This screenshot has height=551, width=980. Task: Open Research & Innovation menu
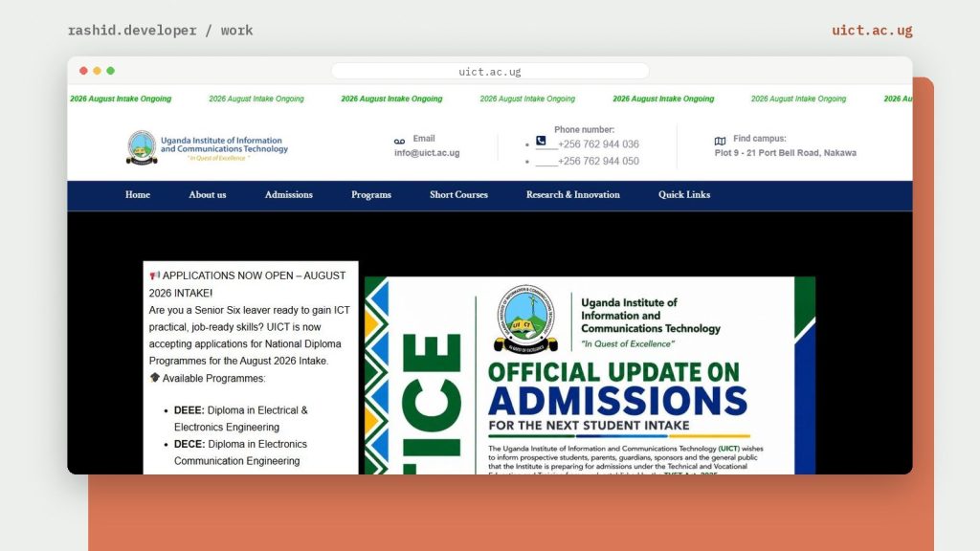(x=573, y=195)
